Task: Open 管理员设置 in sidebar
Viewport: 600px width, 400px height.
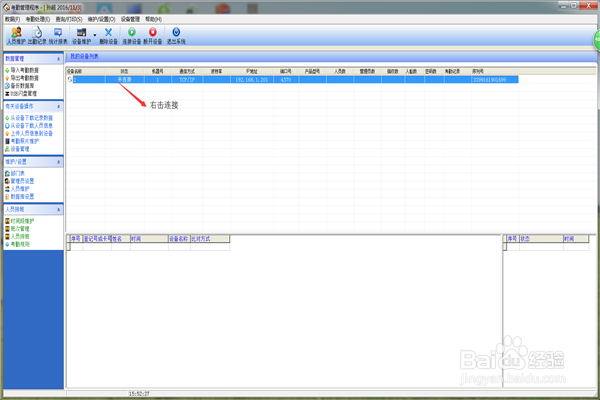Action: click(22, 181)
